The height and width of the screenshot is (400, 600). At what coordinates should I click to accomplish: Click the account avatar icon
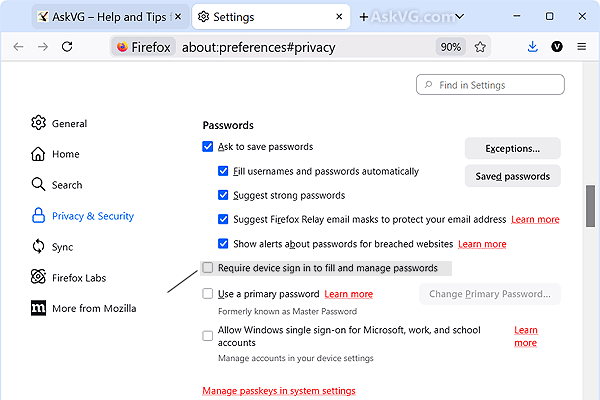coord(557,47)
